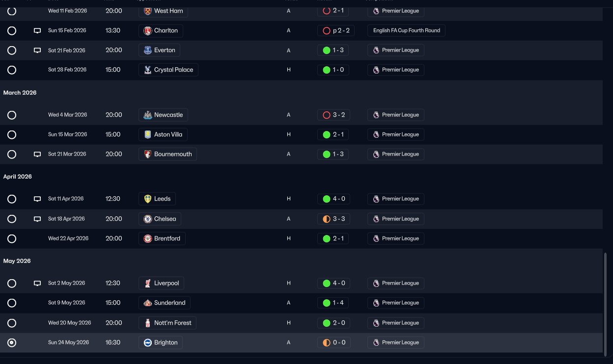Click Premier League logo on Brighton row
The height and width of the screenshot is (364, 613).
(x=376, y=342)
